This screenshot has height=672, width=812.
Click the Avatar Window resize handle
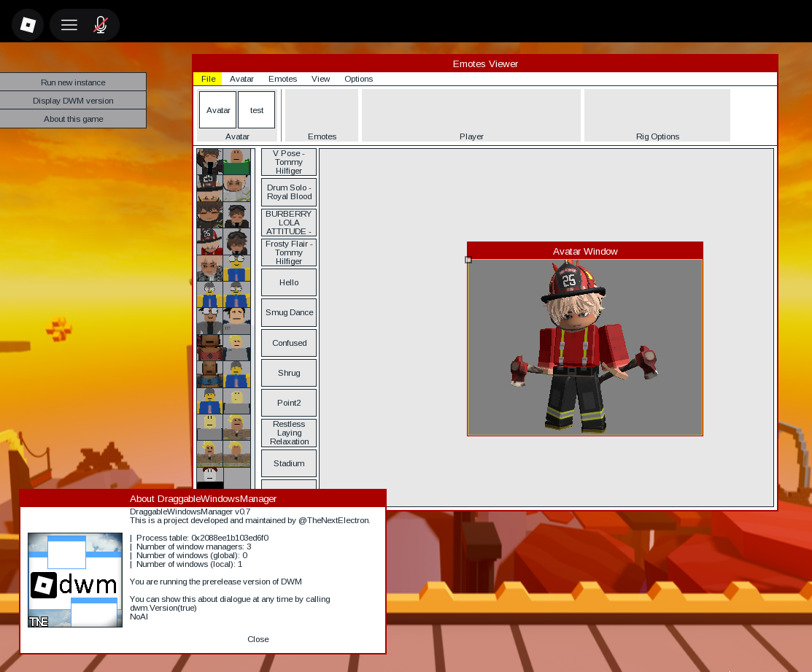[468, 260]
